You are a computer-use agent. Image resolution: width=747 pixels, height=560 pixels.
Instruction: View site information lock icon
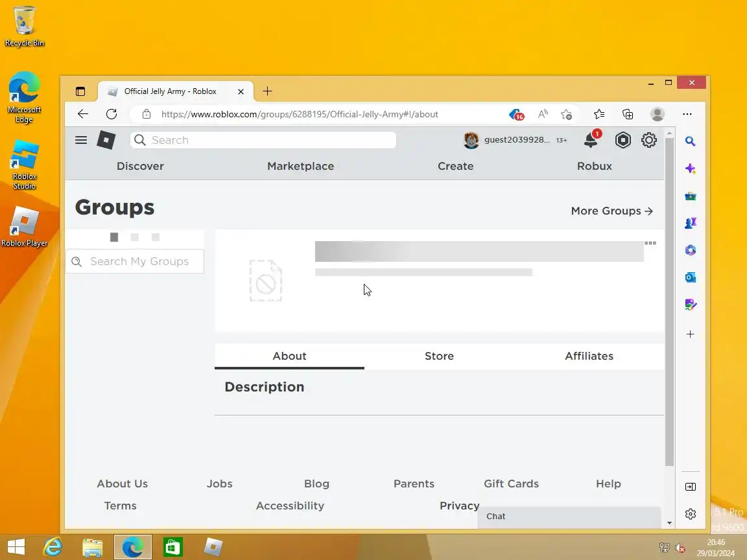147,114
